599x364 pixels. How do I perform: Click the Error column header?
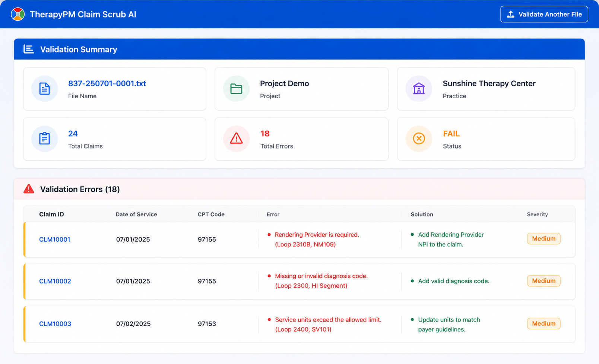point(273,214)
